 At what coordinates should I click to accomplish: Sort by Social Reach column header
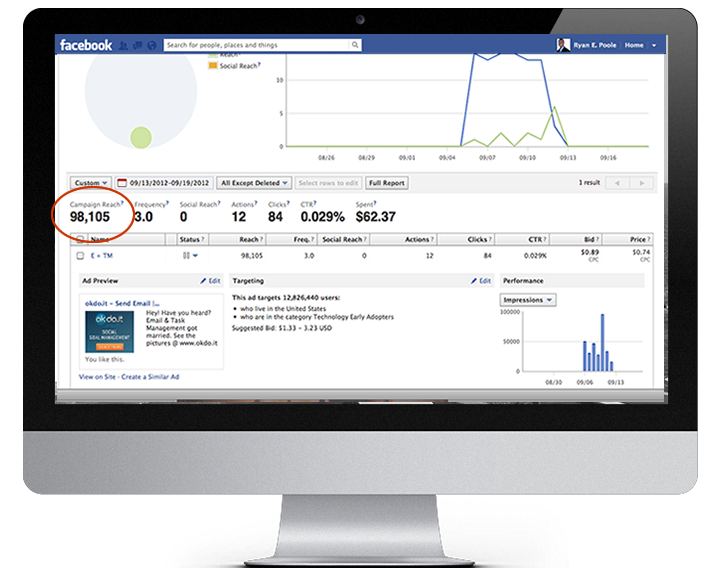[x=342, y=239]
